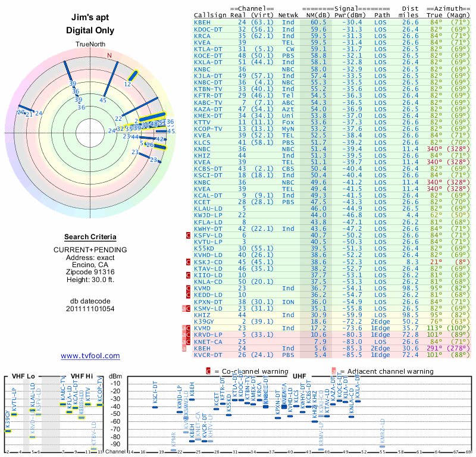476x457 pixels.
Task: Click the warning markers beside KSMV-LD
Action: pyautogui.click(x=186, y=308)
